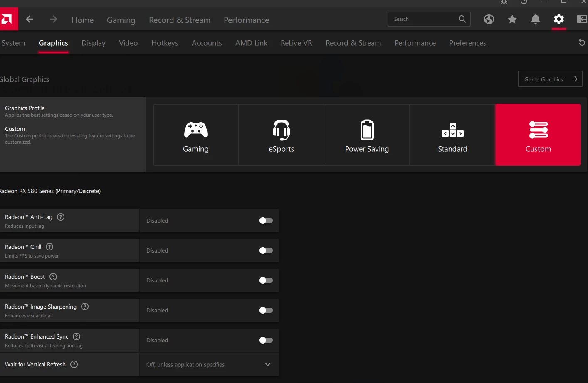Switch to the Video tab

128,43
